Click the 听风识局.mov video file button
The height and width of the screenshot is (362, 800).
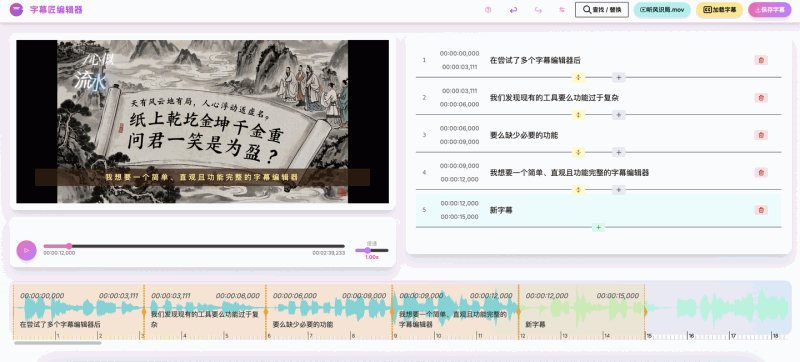(x=662, y=10)
